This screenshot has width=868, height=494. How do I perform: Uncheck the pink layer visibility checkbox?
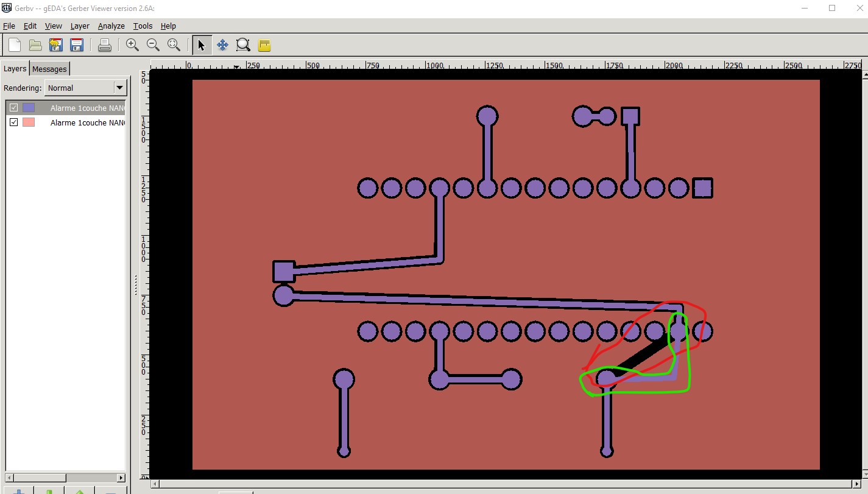point(14,122)
